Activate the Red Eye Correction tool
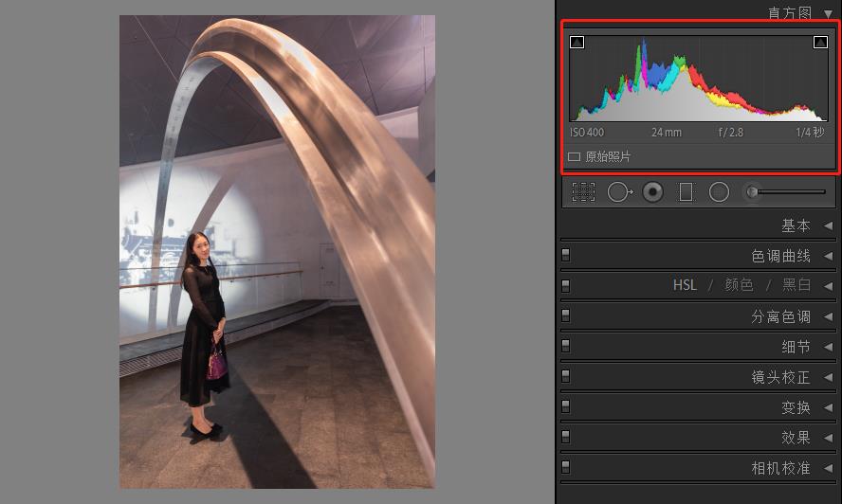 (x=652, y=192)
